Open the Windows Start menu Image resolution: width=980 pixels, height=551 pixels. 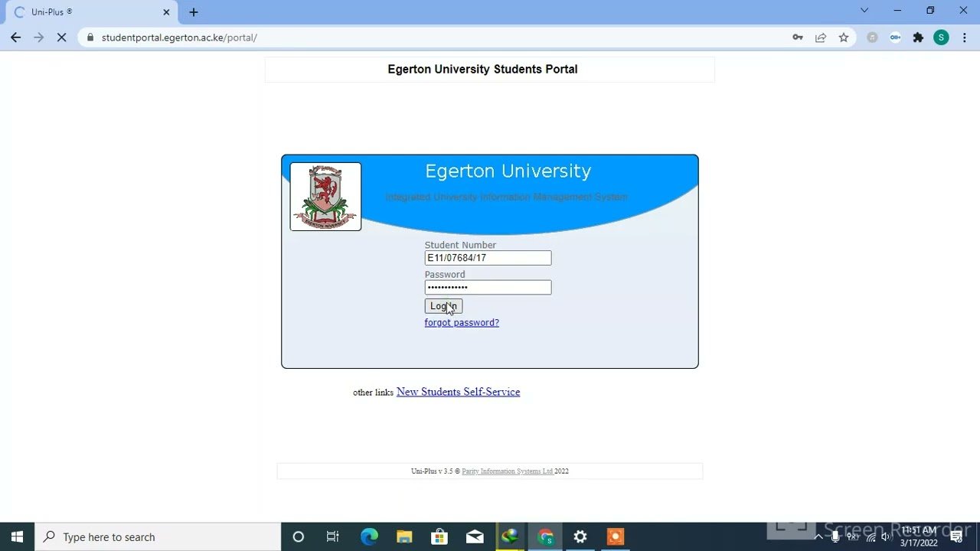coord(16,536)
